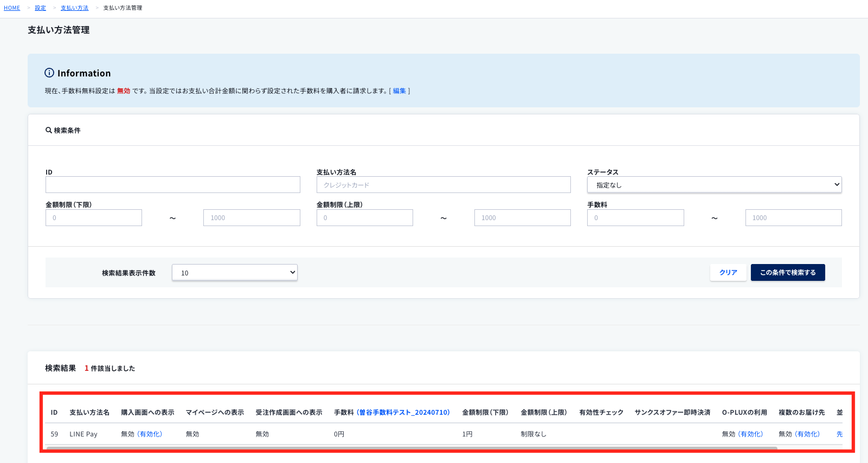Enable O-PLUX usage via 有効化 link

coord(751,434)
